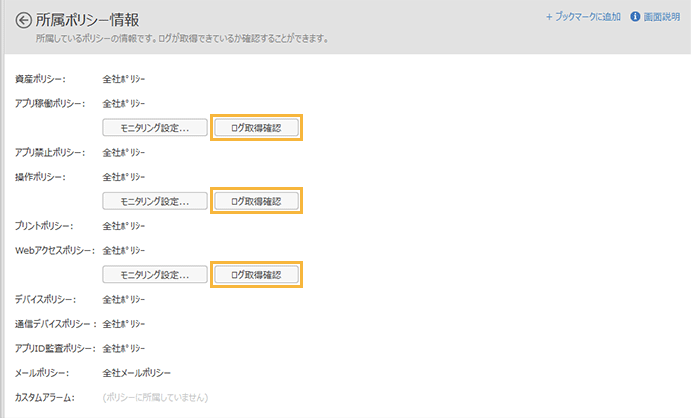Select the 通信デバイスポリシー label
The width and height of the screenshot is (691, 418).
(x=56, y=324)
